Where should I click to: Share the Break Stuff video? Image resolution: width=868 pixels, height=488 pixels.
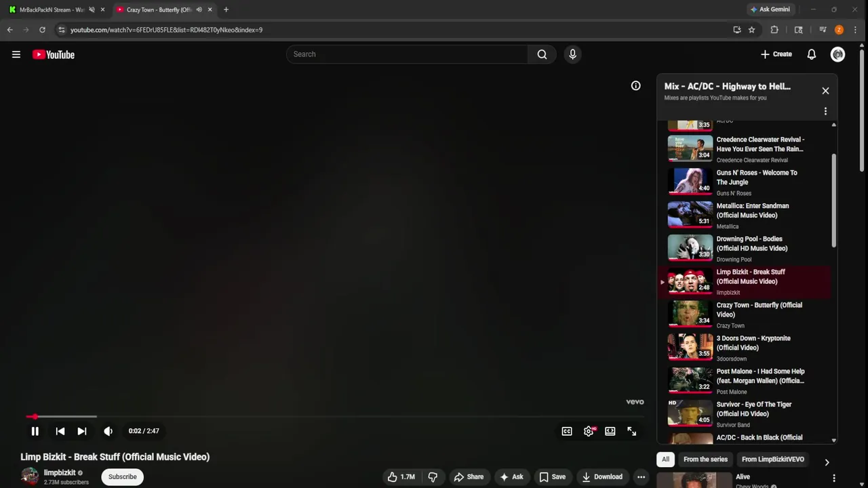469,476
